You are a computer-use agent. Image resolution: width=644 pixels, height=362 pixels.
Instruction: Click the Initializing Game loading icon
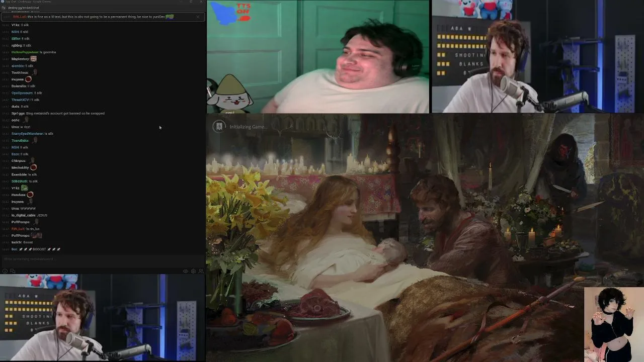pos(219,127)
